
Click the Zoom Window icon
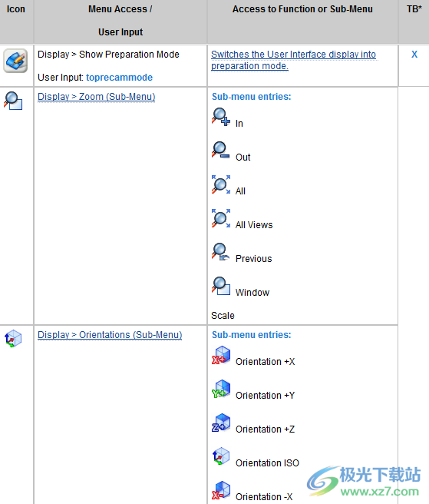[221, 286]
